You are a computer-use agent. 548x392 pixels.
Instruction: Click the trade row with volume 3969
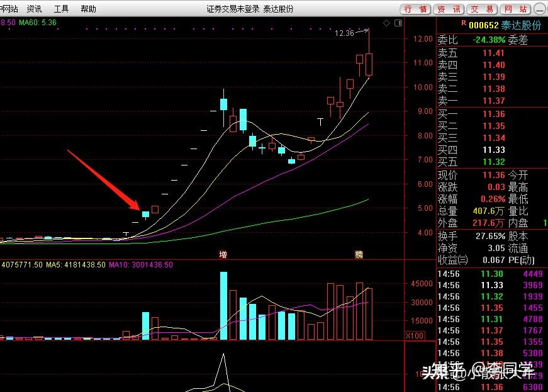491,285
